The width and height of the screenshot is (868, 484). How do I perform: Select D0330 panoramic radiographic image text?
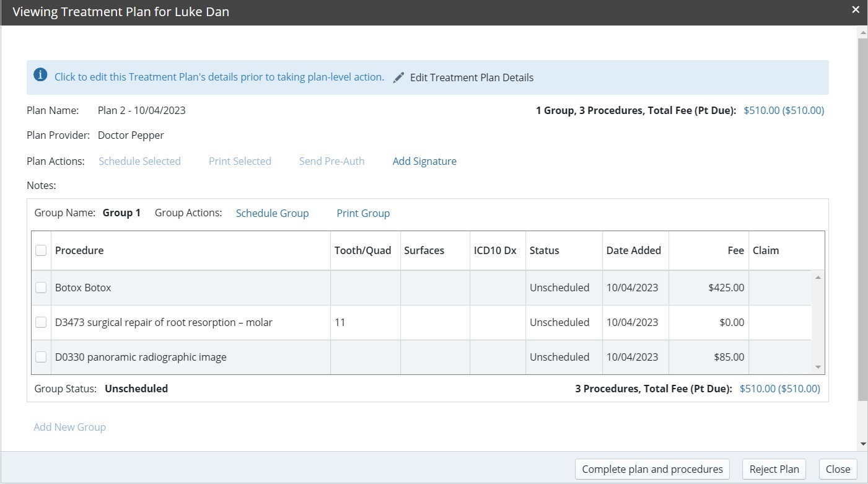[x=141, y=357]
